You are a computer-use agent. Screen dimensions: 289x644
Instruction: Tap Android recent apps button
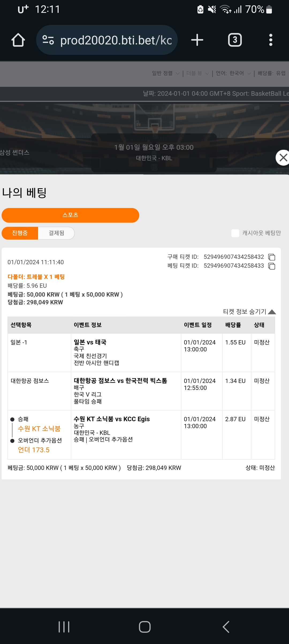pos(64,627)
